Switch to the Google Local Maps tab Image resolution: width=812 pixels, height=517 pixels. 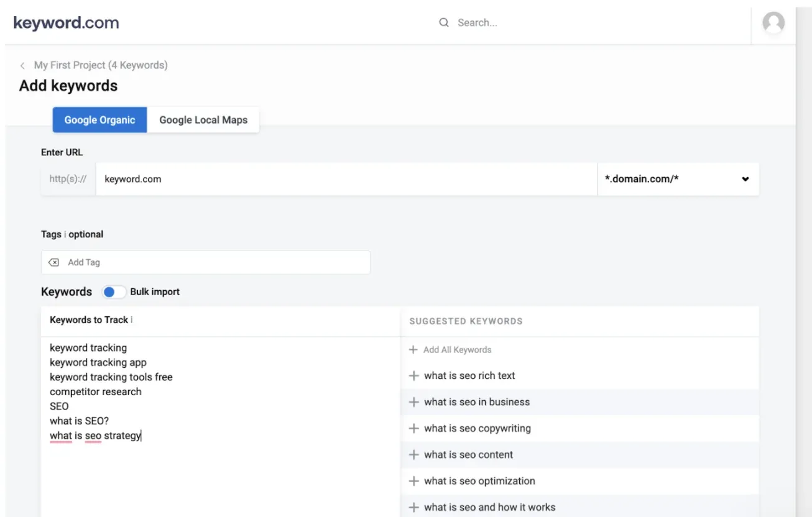[203, 120]
